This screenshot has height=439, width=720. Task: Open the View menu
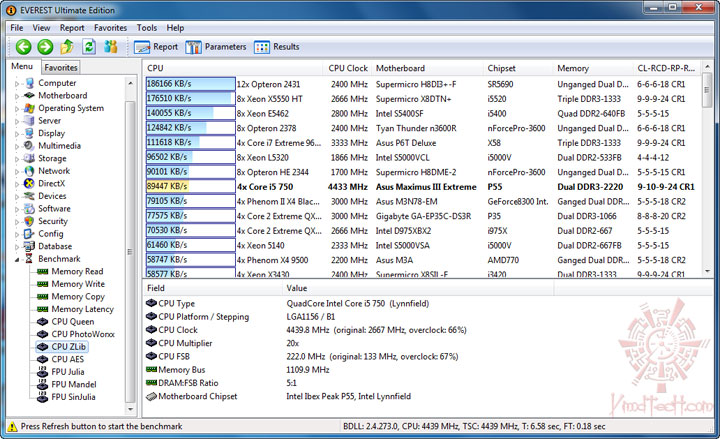pos(41,28)
